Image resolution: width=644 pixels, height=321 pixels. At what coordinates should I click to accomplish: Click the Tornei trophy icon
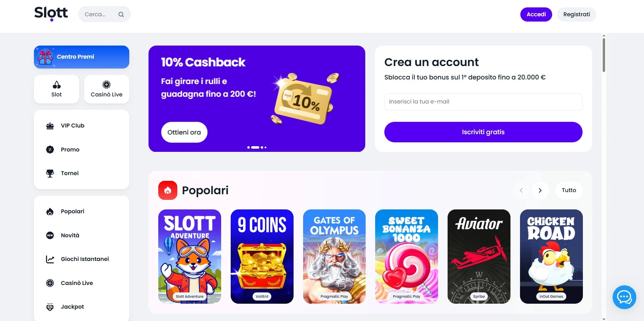point(50,173)
